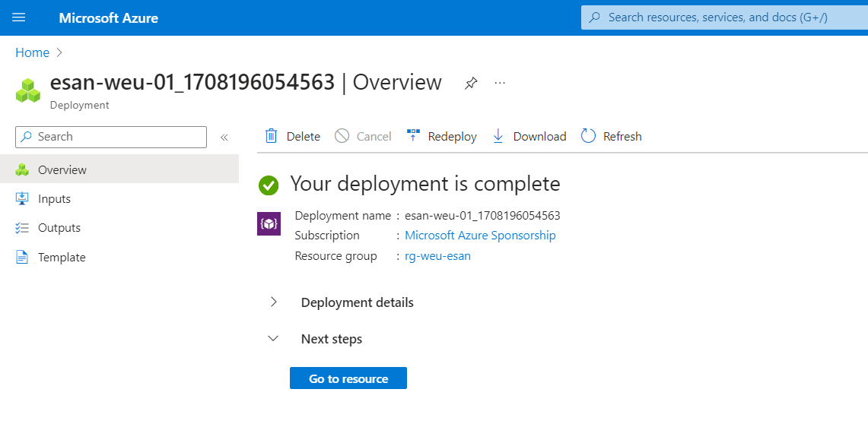Screen dimensions: 868x424
Task: Collapse the Next steps chevron
Action: pyautogui.click(x=273, y=339)
